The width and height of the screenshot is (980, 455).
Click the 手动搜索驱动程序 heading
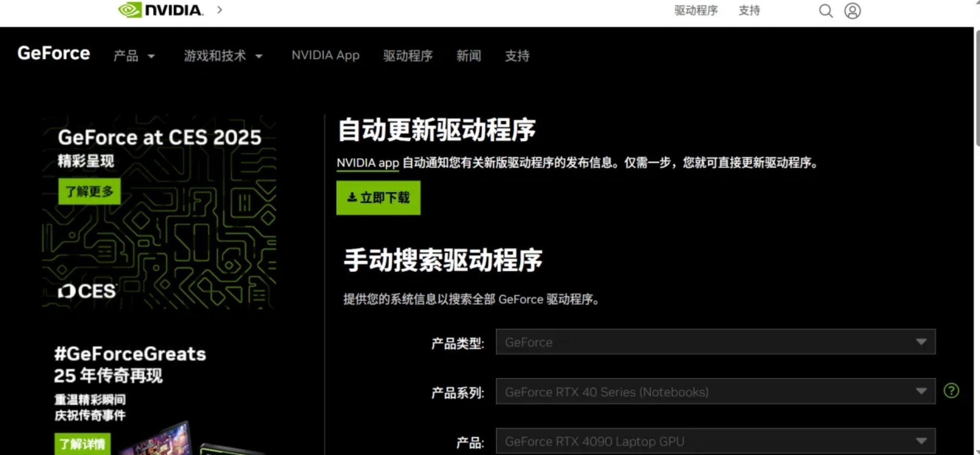(443, 260)
